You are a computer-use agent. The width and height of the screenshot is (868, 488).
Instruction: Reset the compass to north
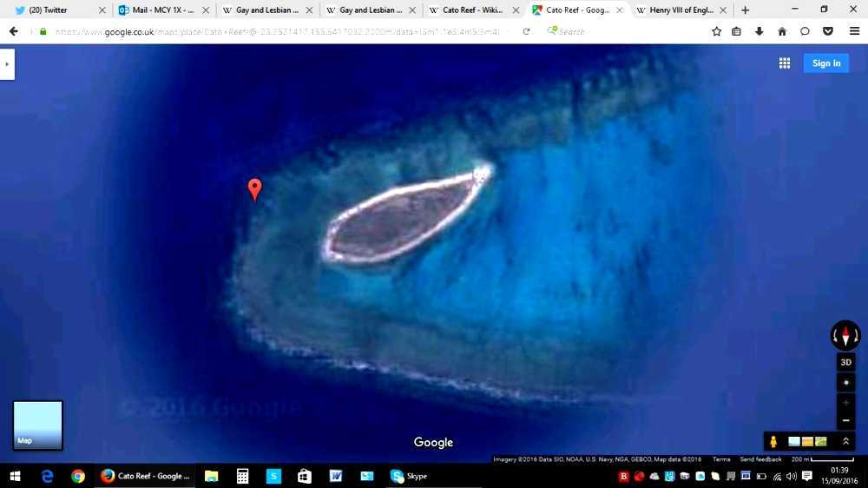(845, 335)
